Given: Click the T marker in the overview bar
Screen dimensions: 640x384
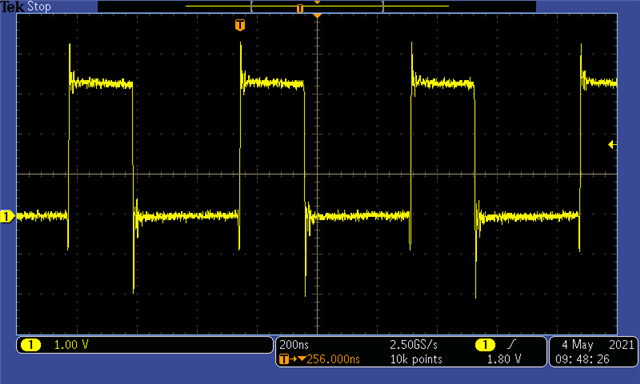Looking at the screenshot, I should 300,9.
